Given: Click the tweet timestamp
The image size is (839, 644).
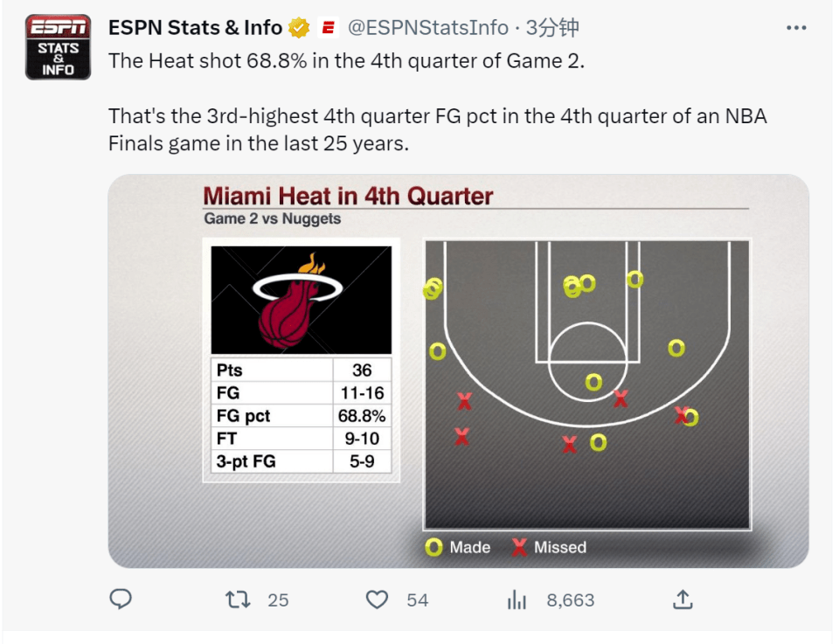Looking at the screenshot, I should (552, 28).
